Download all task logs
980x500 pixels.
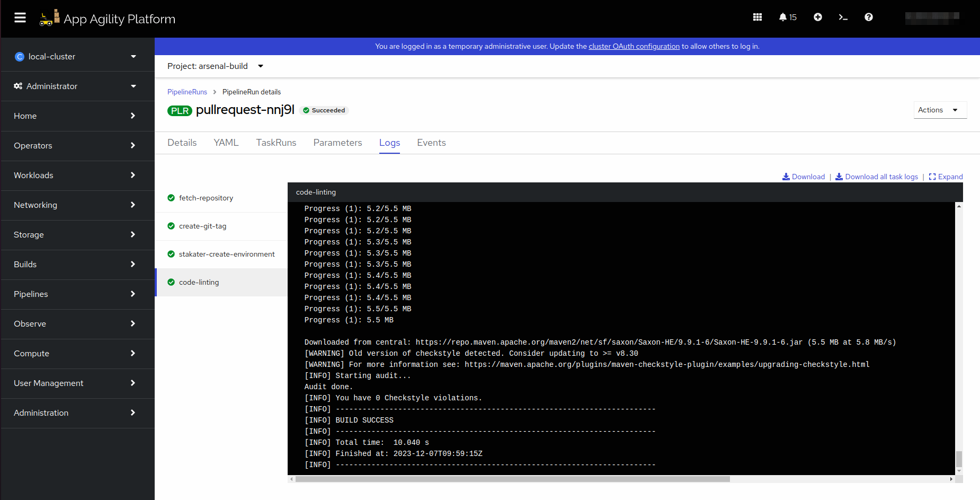tap(877, 177)
